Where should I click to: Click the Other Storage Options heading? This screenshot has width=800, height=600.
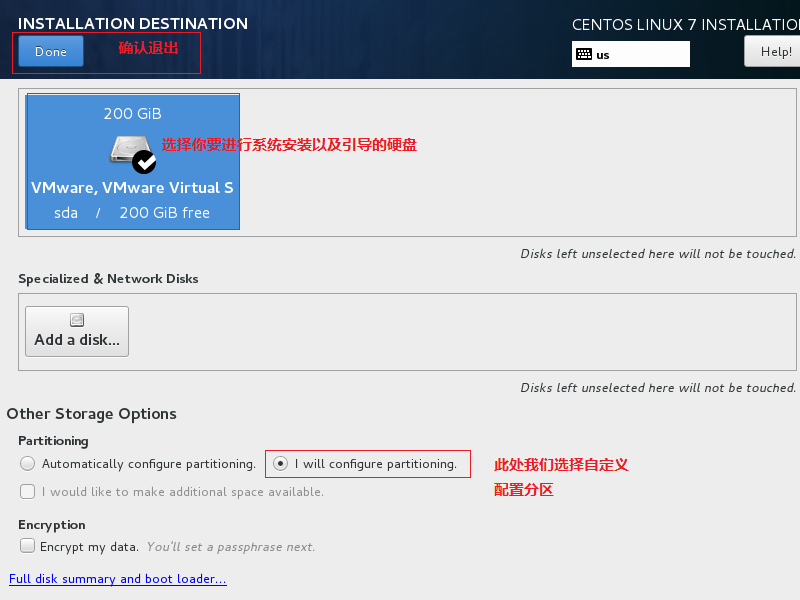(x=92, y=413)
